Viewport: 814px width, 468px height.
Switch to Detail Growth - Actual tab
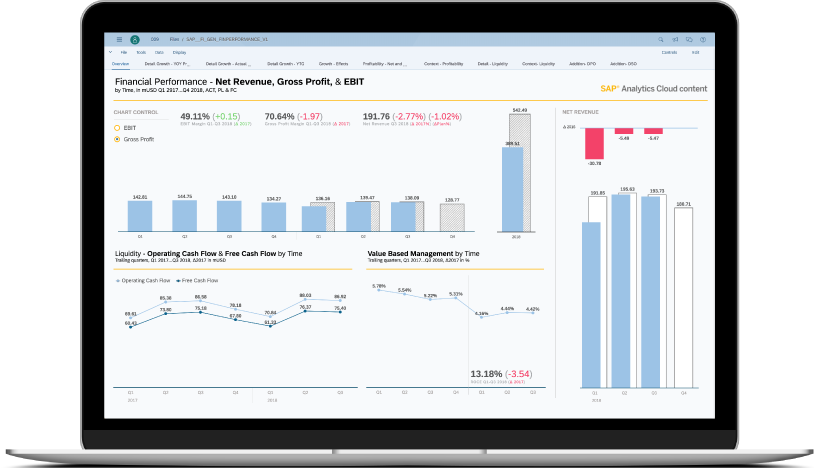click(228, 64)
